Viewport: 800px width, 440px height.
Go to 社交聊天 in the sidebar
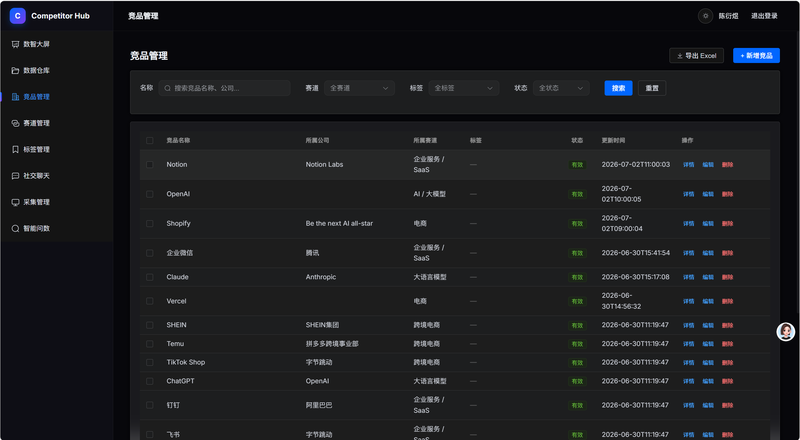pyautogui.click(x=57, y=176)
